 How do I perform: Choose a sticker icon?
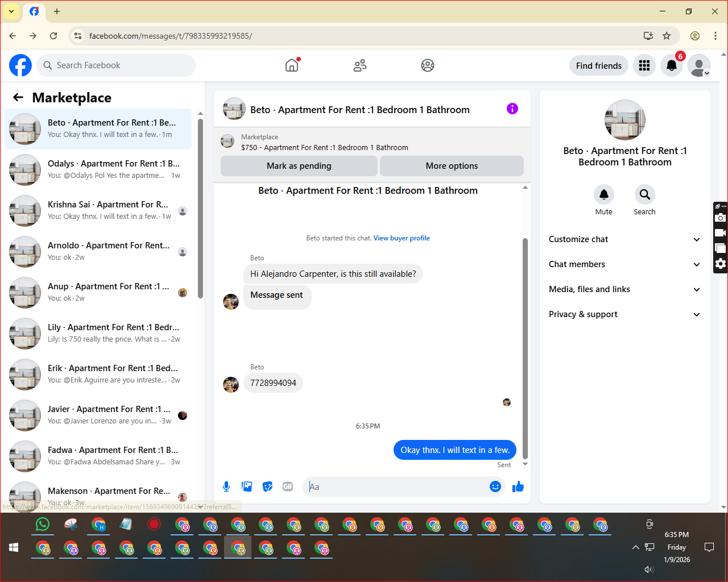pyautogui.click(x=267, y=487)
